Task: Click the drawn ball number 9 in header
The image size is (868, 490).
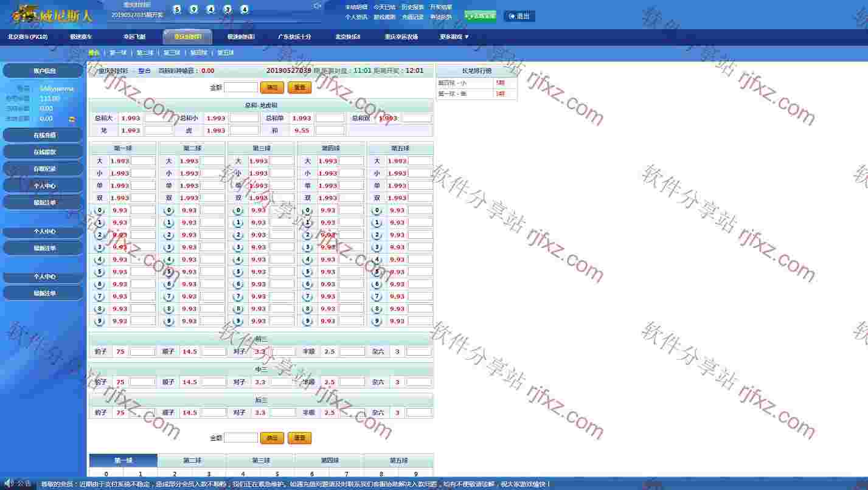Action: (194, 9)
